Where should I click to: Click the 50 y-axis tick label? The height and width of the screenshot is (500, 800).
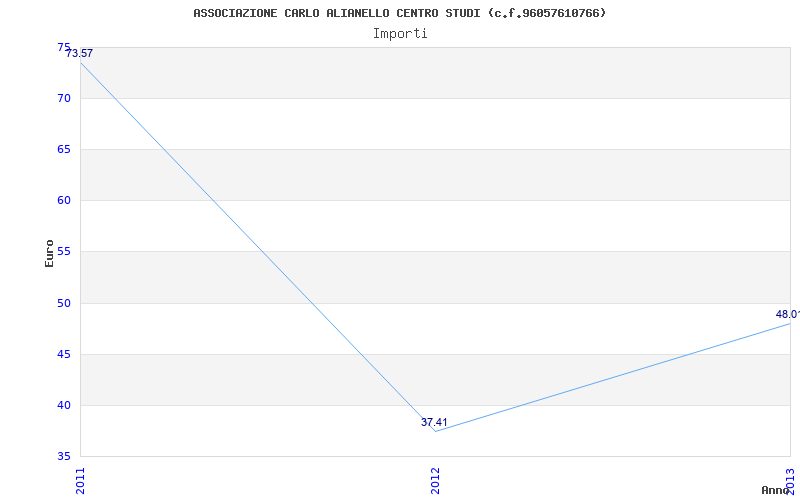coord(64,303)
